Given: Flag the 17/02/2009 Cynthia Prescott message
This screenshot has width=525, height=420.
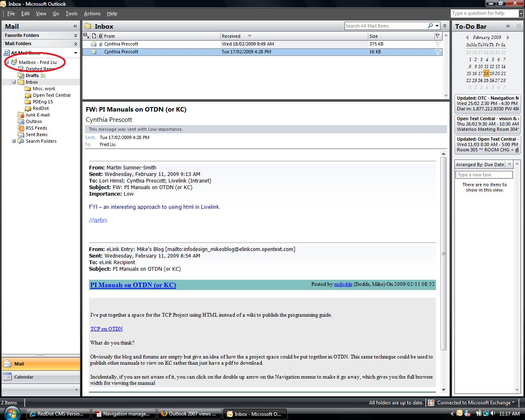Looking at the screenshot, I should 438,52.
